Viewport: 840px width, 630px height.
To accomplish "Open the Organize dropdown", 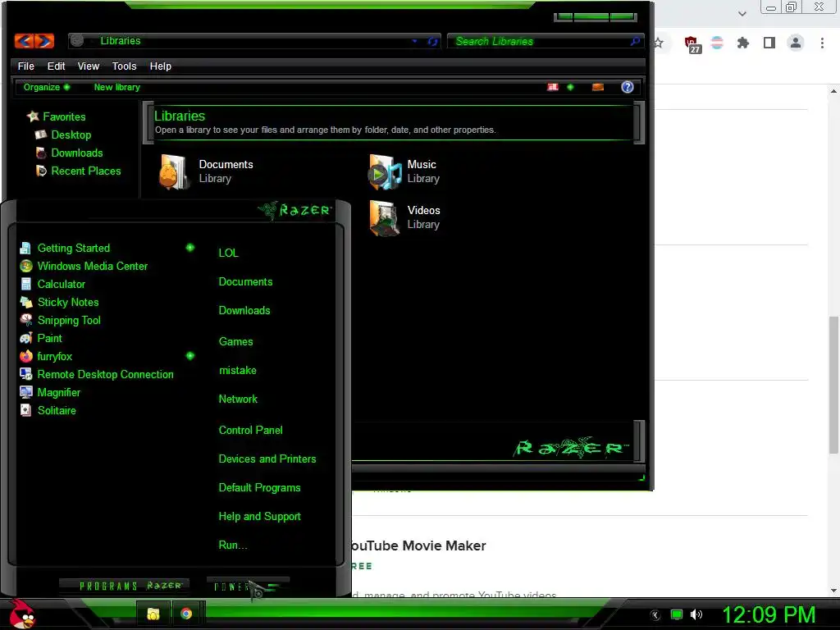I will (x=47, y=87).
